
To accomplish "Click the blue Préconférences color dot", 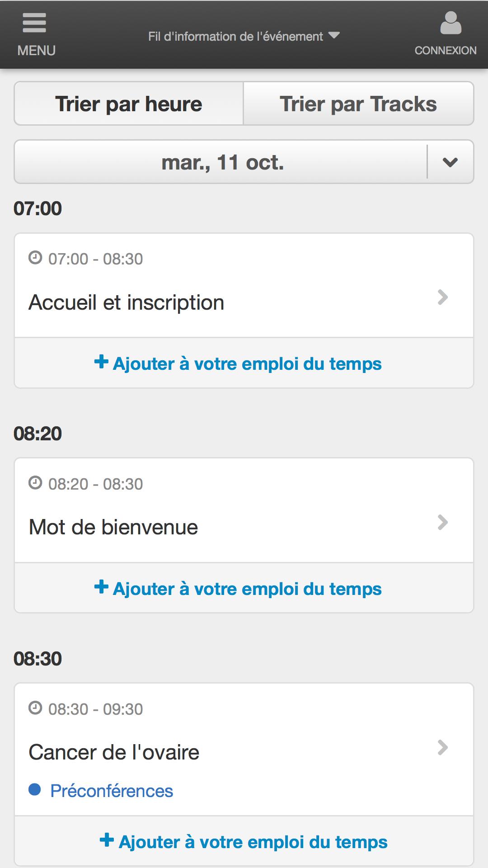I will tap(35, 790).
